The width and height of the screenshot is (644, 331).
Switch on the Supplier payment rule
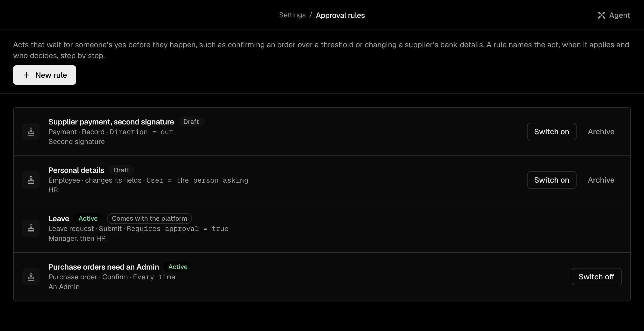[552, 132]
